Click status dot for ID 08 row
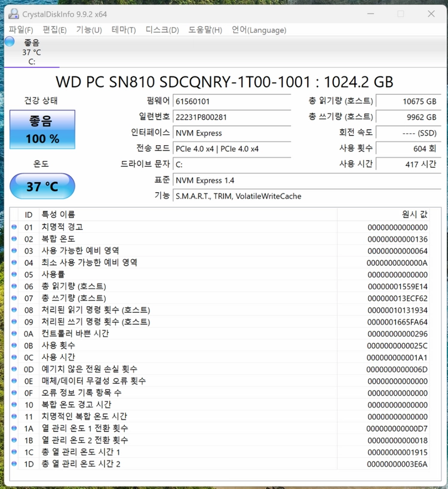This screenshot has width=448, height=489. point(14,310)
